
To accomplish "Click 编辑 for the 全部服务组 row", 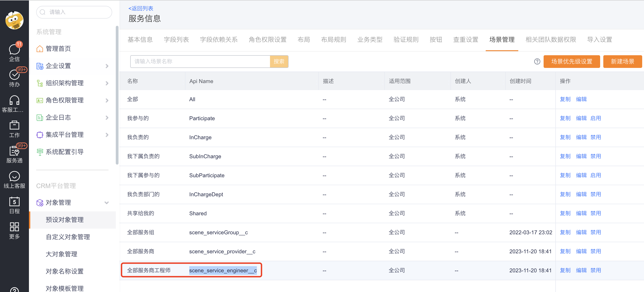I will coord(581,232).
